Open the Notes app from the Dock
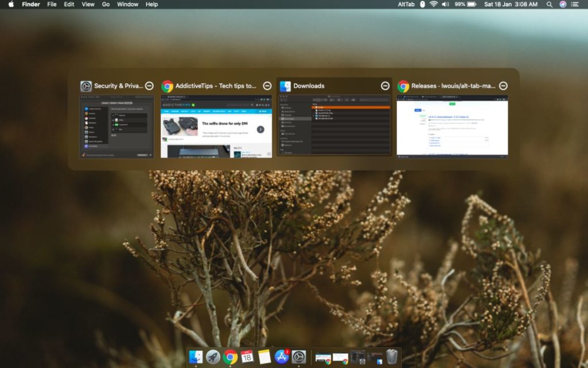 coord(263,357)
